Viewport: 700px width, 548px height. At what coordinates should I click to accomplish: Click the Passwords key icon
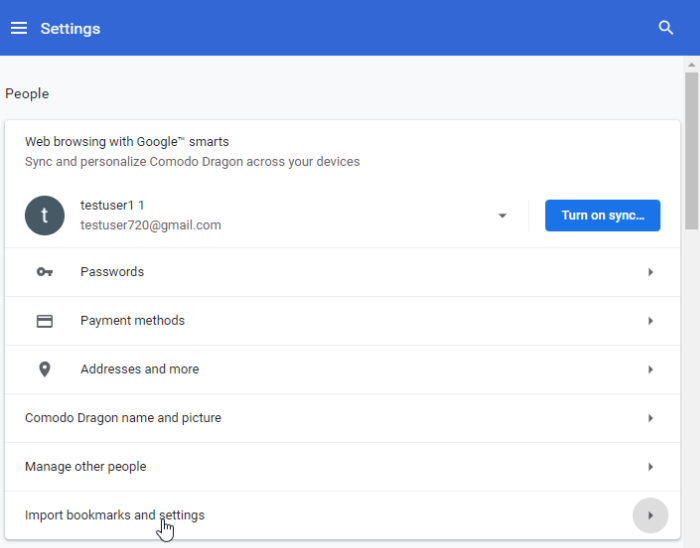[x=45, y=272]
